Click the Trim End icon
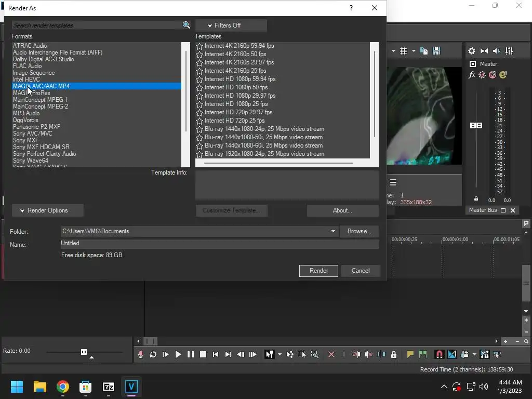The height and width of the screenshot is (399, 532). (369, 354)
